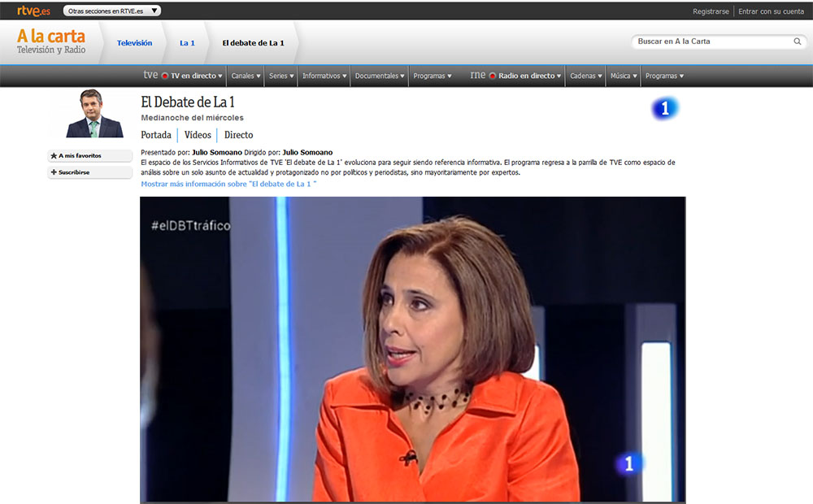This screenshot has height=504, width=813.
Task: Open Otras secciones en RTVE.es dropdown
Action: click(112, 11)
